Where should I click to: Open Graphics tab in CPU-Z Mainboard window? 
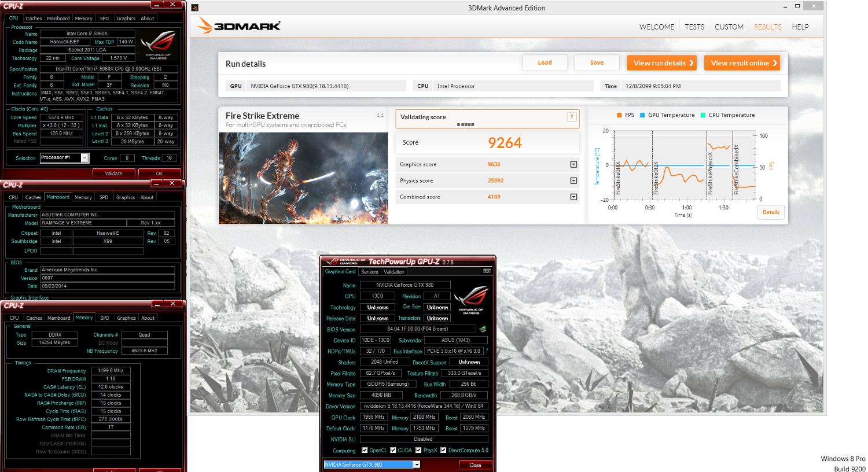126,197
